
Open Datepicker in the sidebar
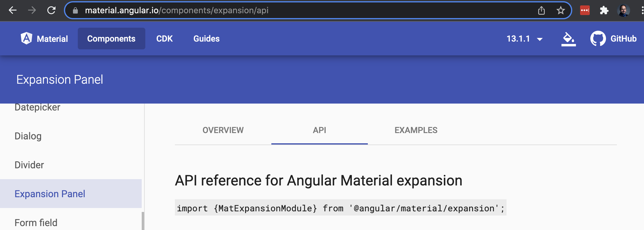(x=37, y=107)
